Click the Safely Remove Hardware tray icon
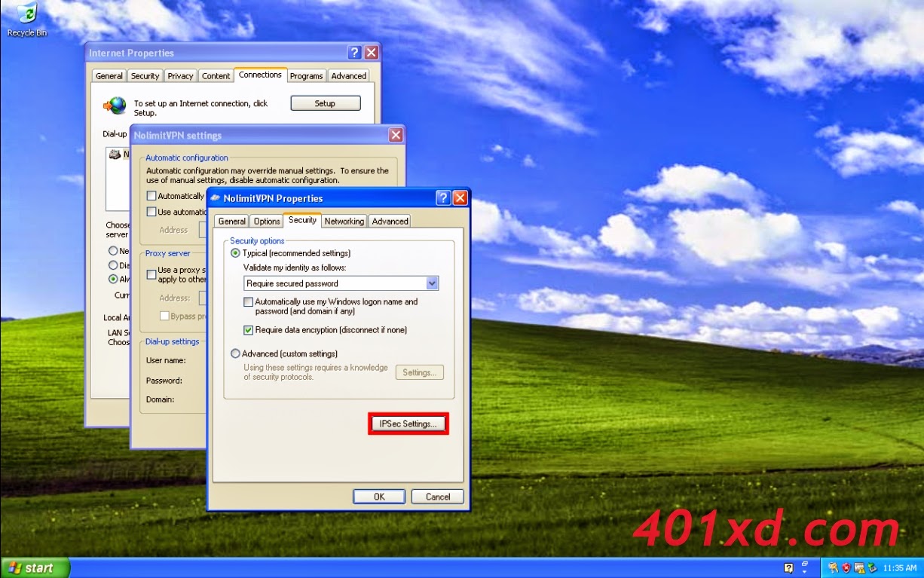Image resolution: width=924 pixels, height=578 pixels. pos(872,567)
